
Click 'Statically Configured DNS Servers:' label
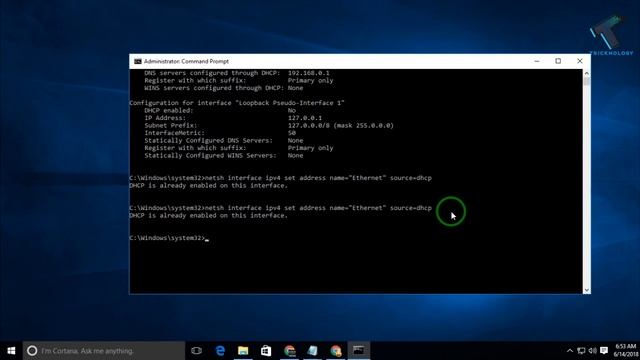pos(208,140)
